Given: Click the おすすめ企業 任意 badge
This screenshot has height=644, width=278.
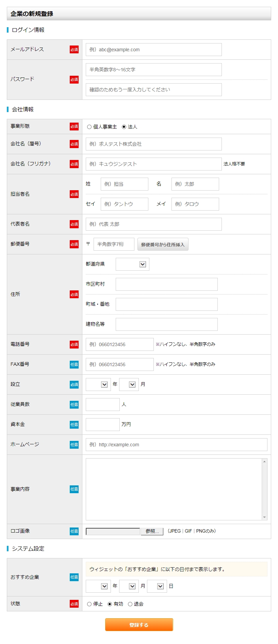Looking at the screenshot, I should point(74,577).
